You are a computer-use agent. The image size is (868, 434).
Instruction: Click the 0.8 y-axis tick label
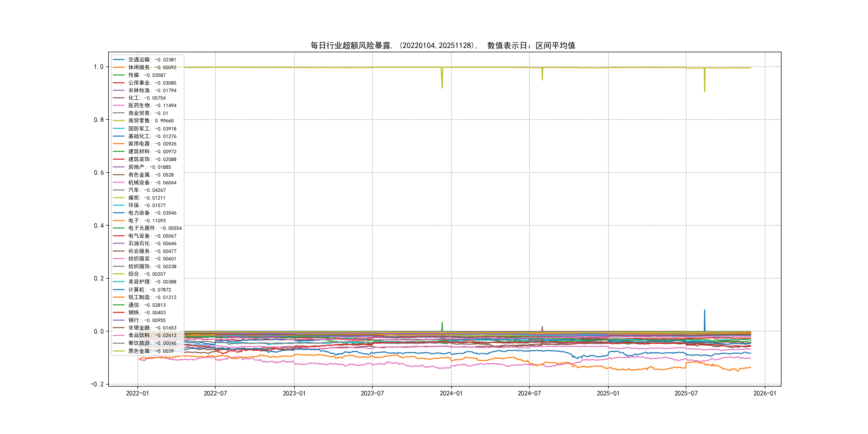click(x=99, y=120)
